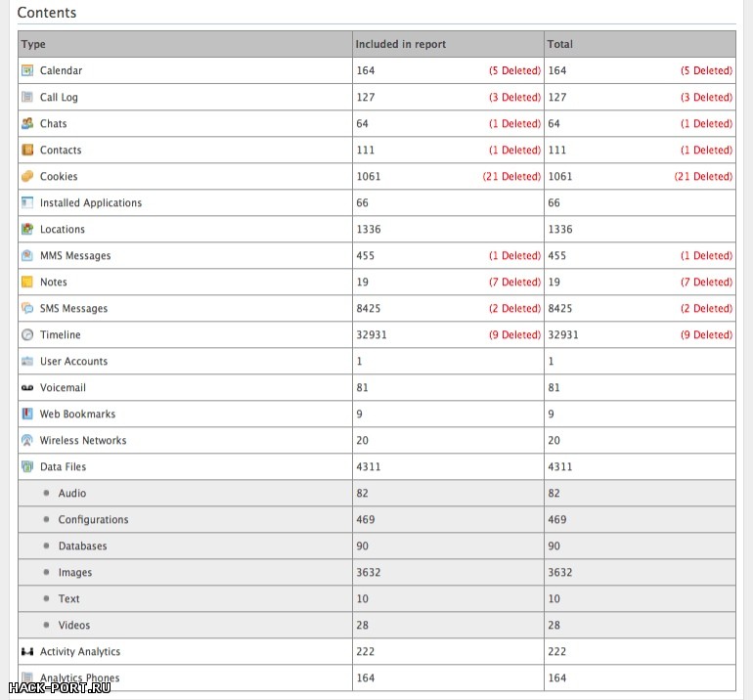Select the Videos sub-item bullet row
Screen dimensions: 753x700
(x=74, y=625)
